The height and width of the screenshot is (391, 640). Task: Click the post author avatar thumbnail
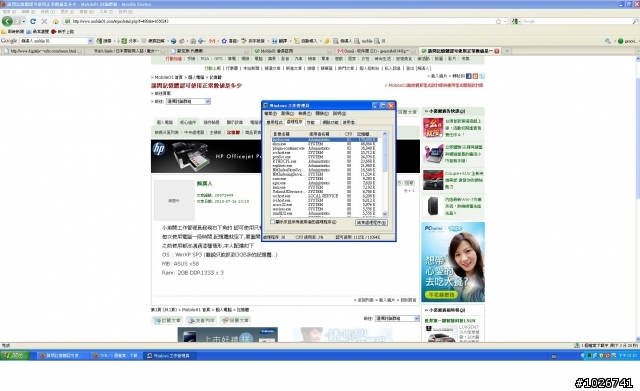(174, 200)
